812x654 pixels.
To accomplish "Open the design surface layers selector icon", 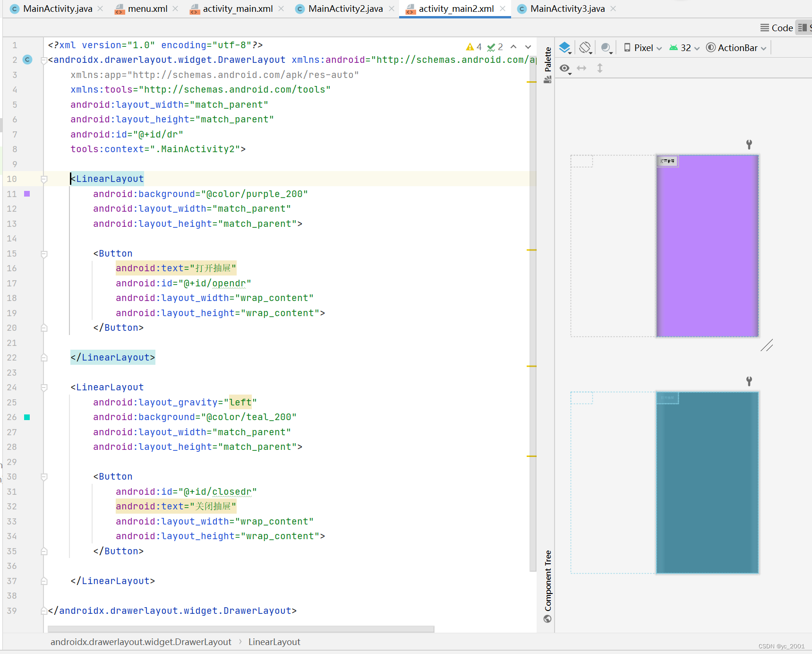I will (565, 47).
